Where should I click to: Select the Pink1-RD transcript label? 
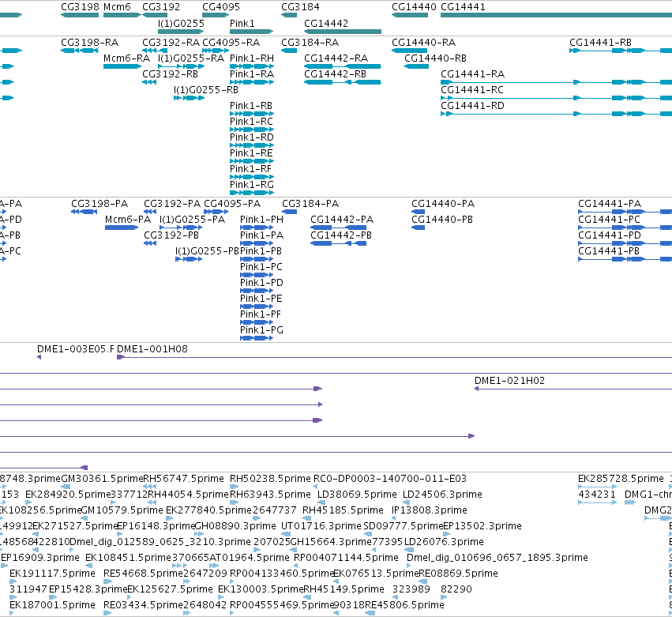tap(252, 137)
